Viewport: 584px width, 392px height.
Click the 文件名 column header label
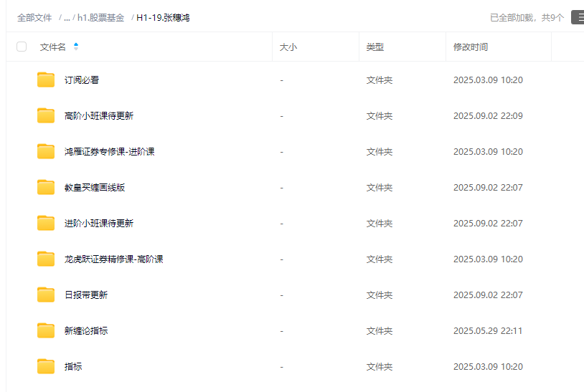52,47
